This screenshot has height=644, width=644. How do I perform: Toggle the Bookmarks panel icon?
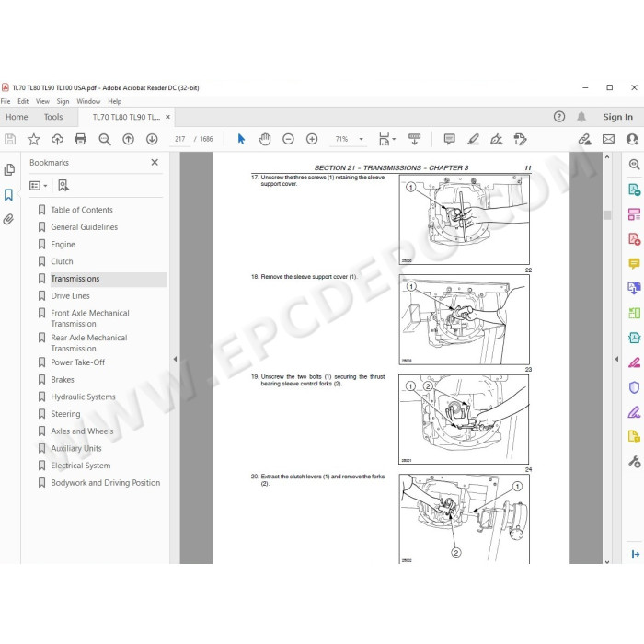(8, 195)
